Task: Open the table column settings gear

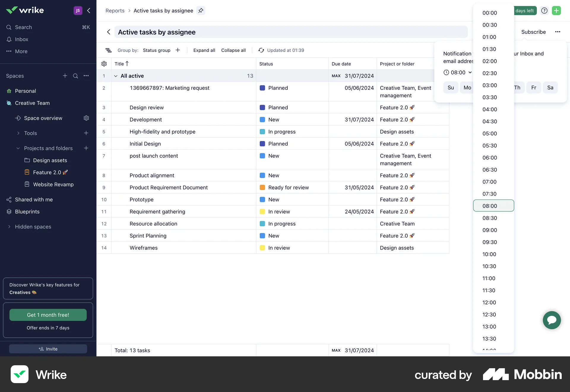Action: pos(104,64)
